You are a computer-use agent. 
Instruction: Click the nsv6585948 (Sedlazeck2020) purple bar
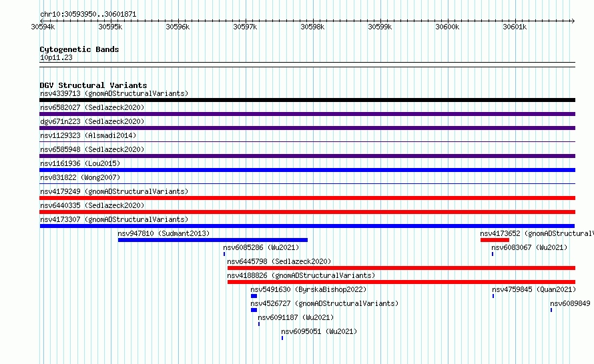(307, 156)
